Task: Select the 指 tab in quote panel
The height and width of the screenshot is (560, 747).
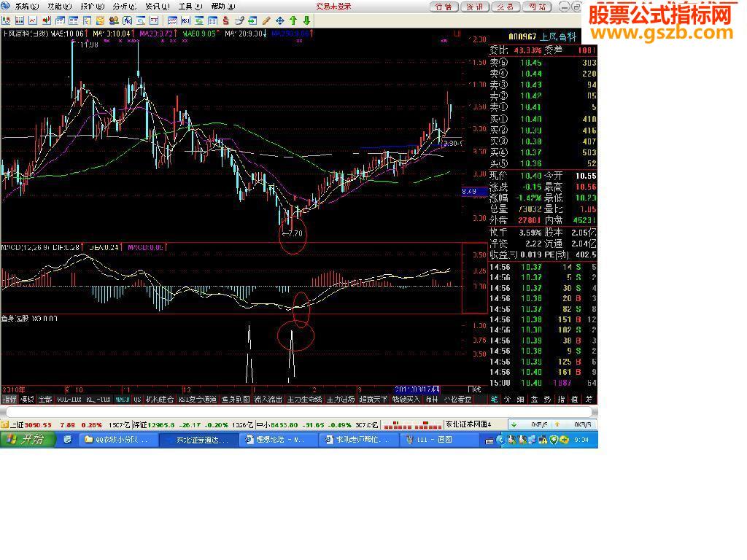Action: [561, 400]
